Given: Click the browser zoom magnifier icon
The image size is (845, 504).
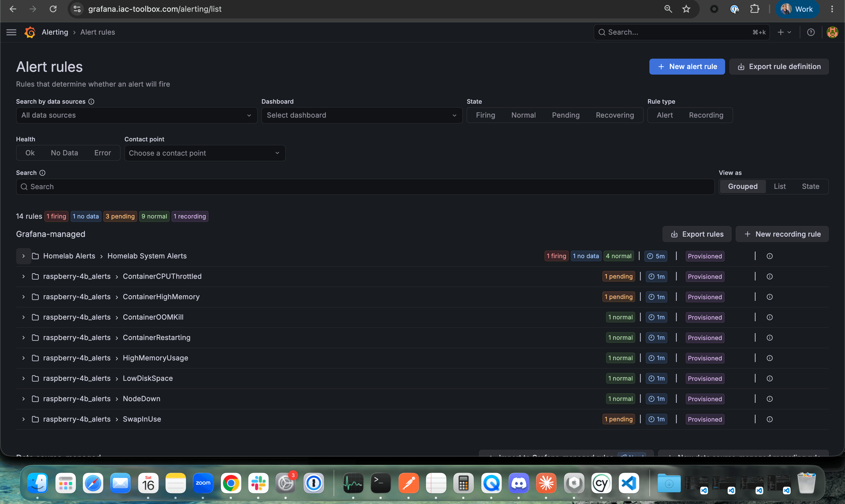Looking at the screenshot, I should (668, 9).
